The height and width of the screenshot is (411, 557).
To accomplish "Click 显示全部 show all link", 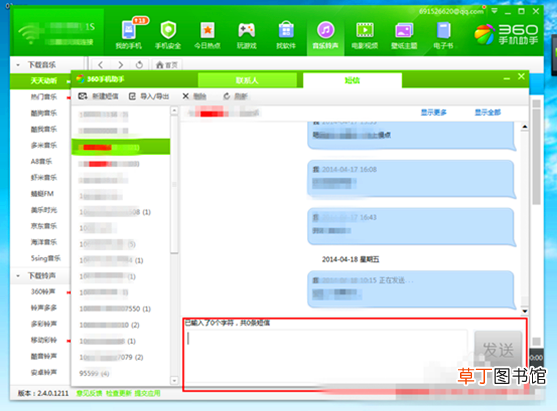I will click(x=488, y=113).
